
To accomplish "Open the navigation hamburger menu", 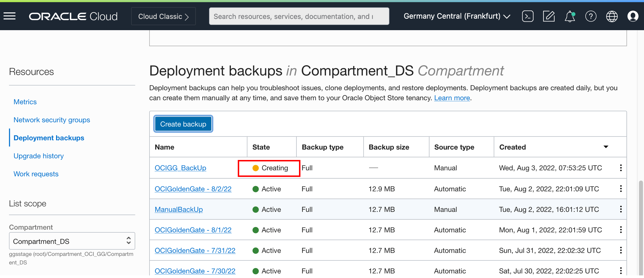I will 9,16.
